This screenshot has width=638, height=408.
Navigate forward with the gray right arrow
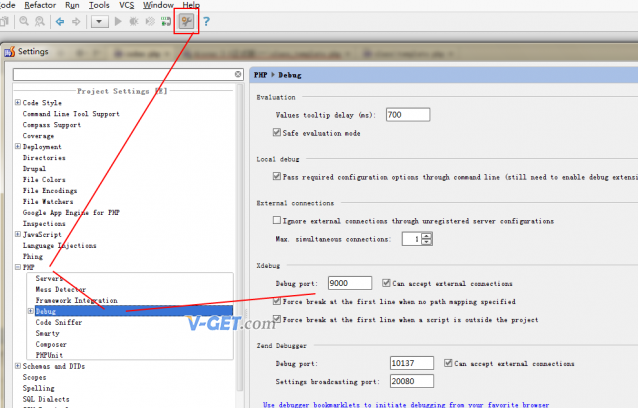click(76, 22)
